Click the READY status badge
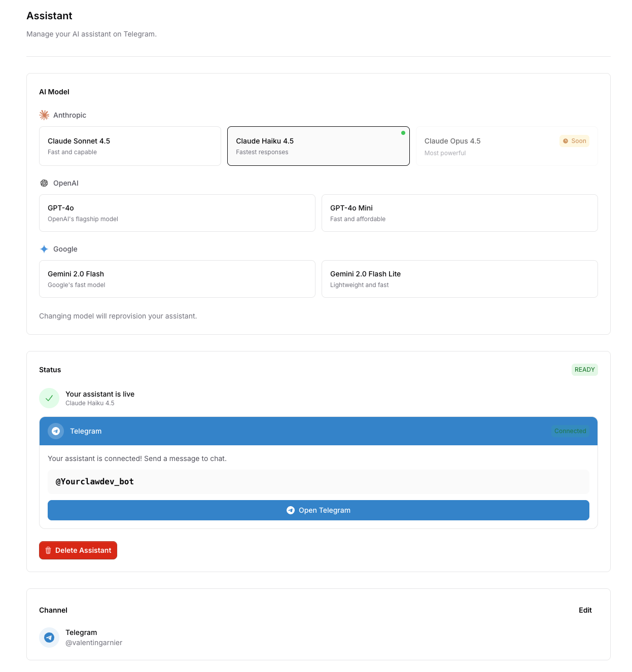This screenshot has width=632, height=672. (x=585, y=370)
